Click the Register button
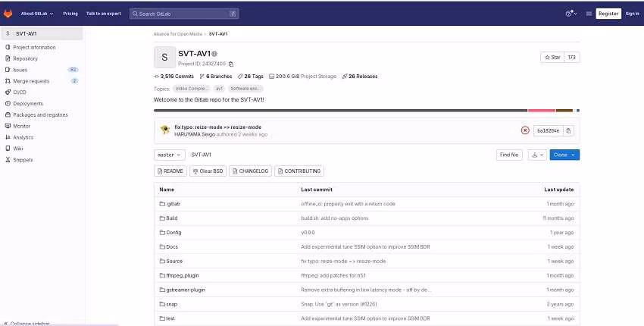Viewport: 644px width, 326px height. point(608,14)
